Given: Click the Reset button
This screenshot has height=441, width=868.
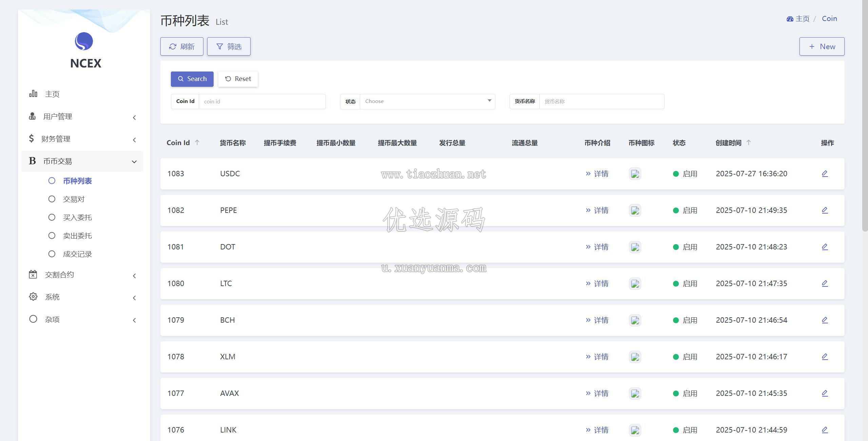Looking at the screenshot, I should (x=238, y=79).
